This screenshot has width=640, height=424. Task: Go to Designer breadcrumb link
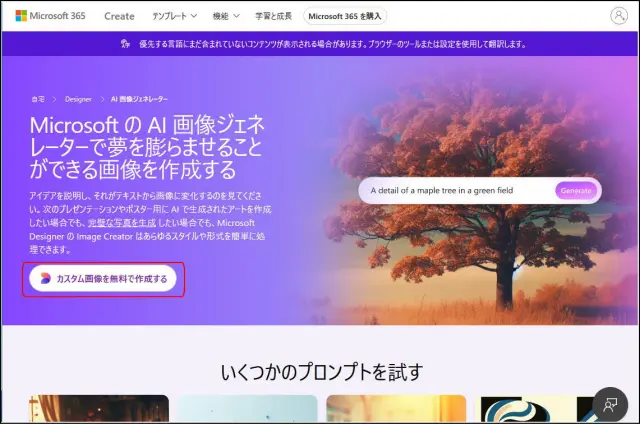point(78,99)
